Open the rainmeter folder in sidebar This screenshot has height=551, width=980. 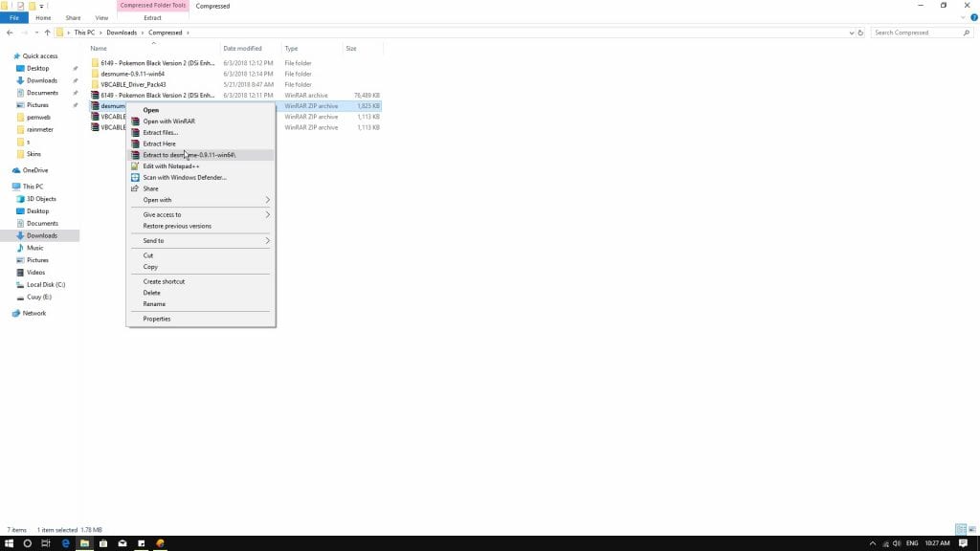click(40, 129)
